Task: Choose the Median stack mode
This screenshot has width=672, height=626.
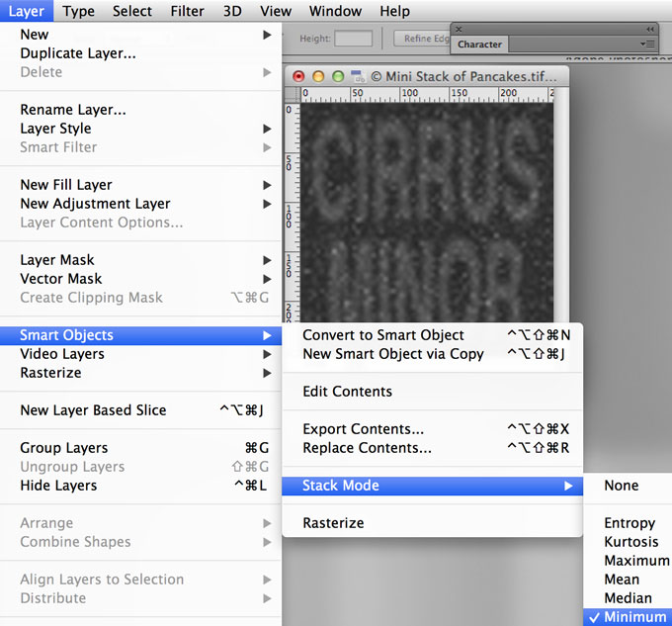Action: pyautogui.click(x=628, y=598)
